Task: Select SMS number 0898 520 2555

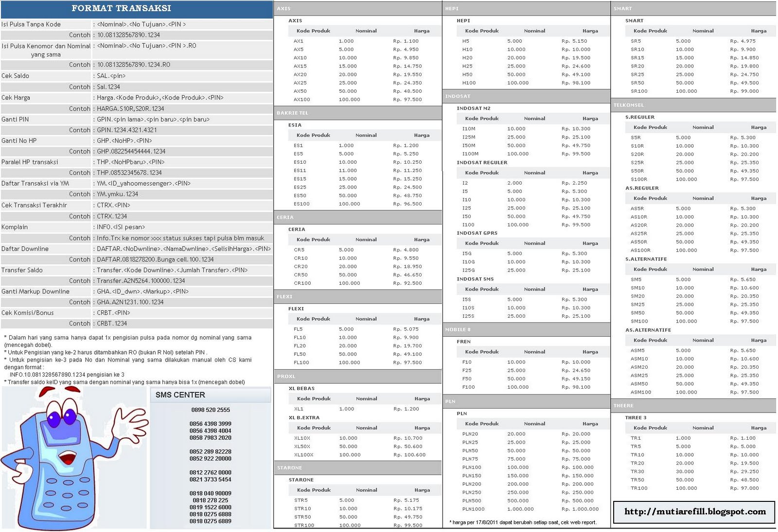Action: [x=211, y=410]
